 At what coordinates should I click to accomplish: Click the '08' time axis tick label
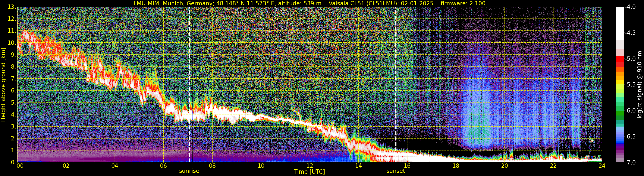coord(212,166)
